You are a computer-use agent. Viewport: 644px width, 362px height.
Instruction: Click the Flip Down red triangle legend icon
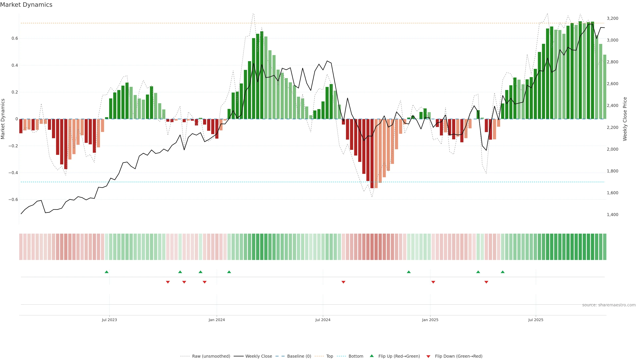coord(428,356)
